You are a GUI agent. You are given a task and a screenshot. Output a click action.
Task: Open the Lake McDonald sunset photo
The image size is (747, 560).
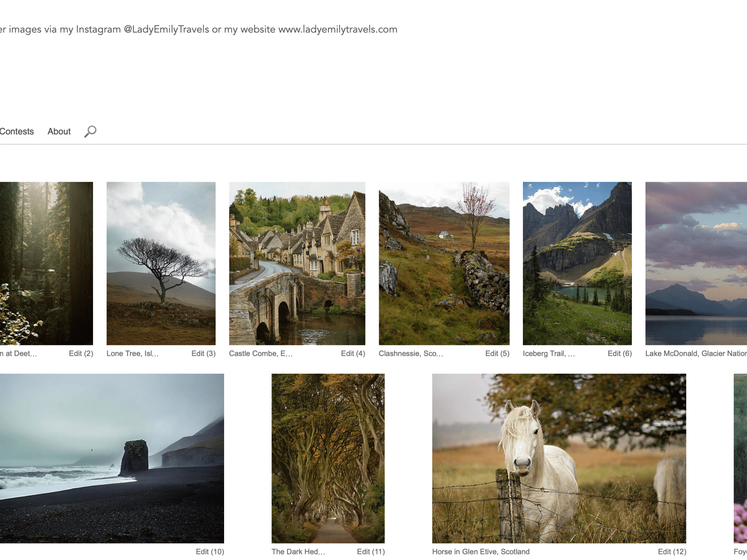[696, 263]
